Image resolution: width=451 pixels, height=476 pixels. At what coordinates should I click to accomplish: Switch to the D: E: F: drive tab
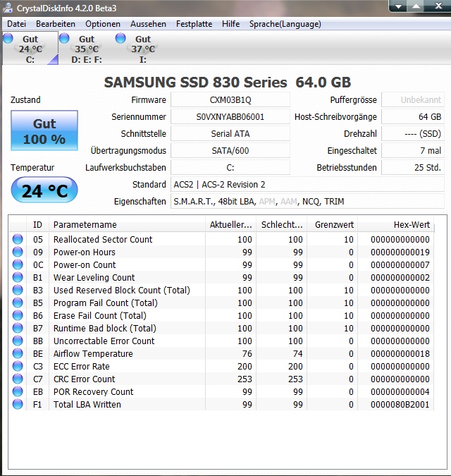[87, 49]
